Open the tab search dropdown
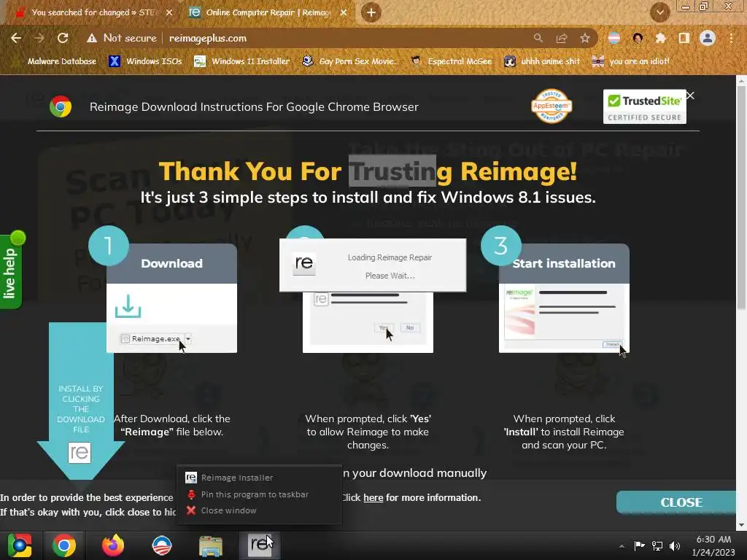Viewport: 747px width, 560px height. pyautogui.click(x=659, y=12)
